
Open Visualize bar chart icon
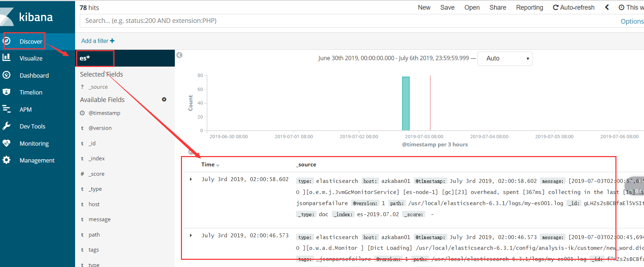coord(6,57)
